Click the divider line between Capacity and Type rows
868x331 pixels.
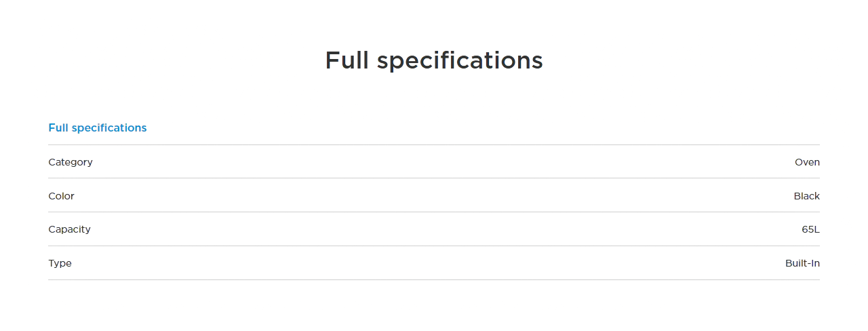[434, 246]
